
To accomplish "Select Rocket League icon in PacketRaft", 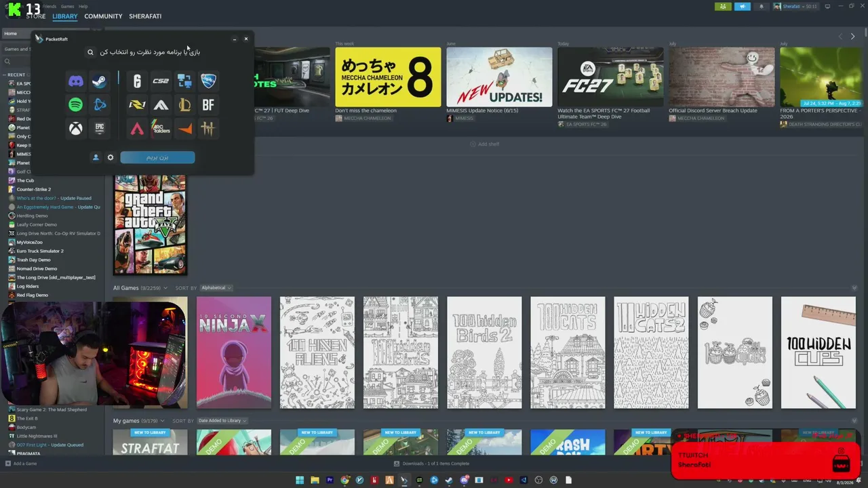I will (x=208, y=81).
